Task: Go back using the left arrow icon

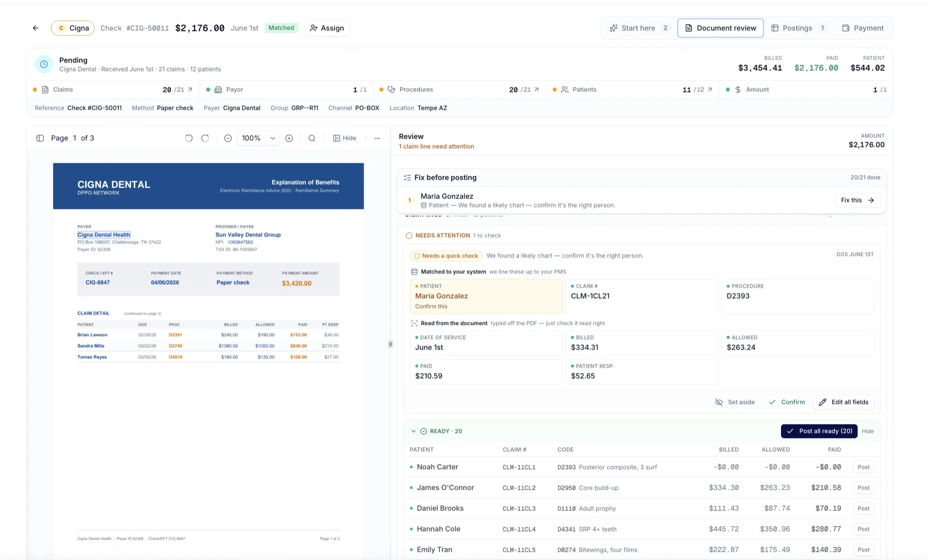Action: click(36, 28)
